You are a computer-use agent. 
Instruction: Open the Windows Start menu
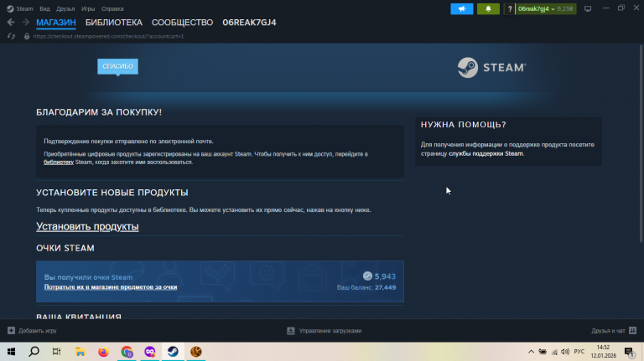pyautogui.click(x=11, y=352)
